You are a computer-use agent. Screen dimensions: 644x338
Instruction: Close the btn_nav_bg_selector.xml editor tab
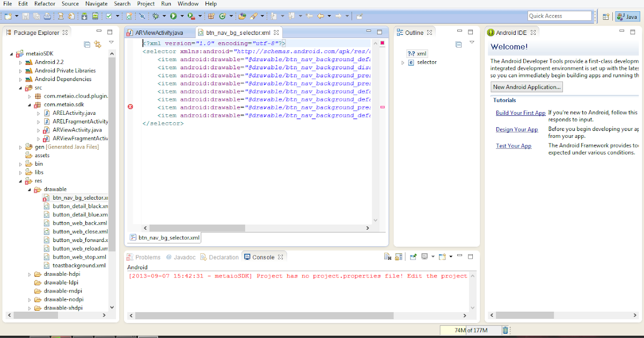click(x=276, y=33)
